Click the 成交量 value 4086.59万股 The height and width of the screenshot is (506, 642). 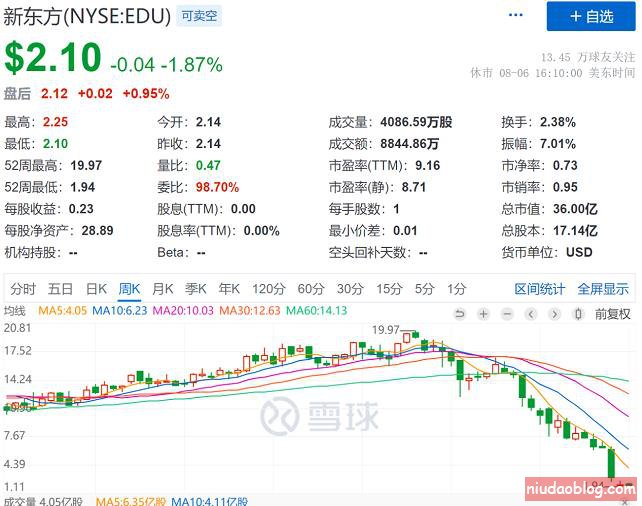click(x=416, y=122)
